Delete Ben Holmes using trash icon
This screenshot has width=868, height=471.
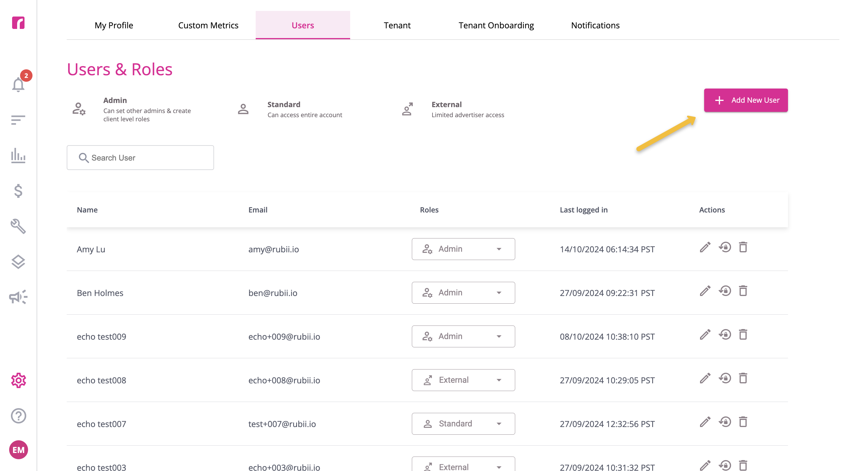[743, 291]
